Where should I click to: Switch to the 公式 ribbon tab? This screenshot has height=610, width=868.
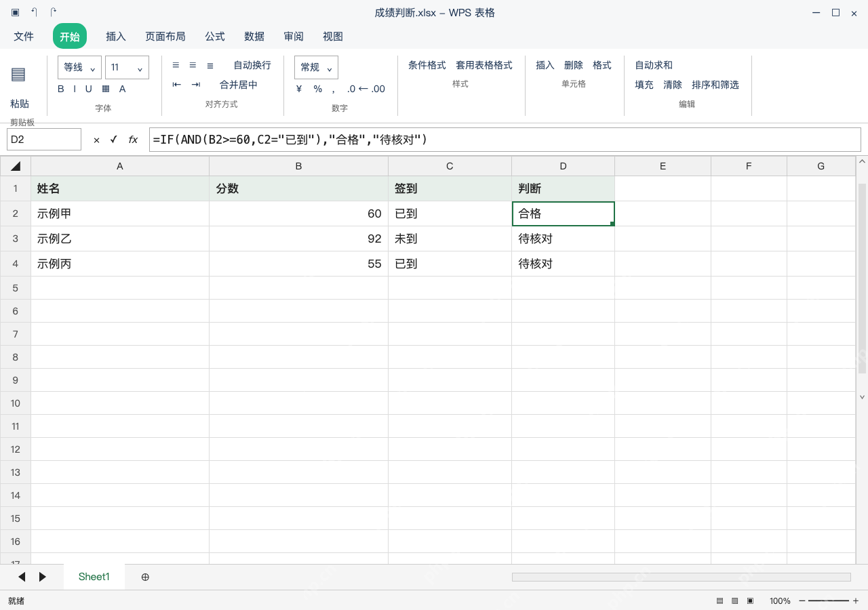215,37
